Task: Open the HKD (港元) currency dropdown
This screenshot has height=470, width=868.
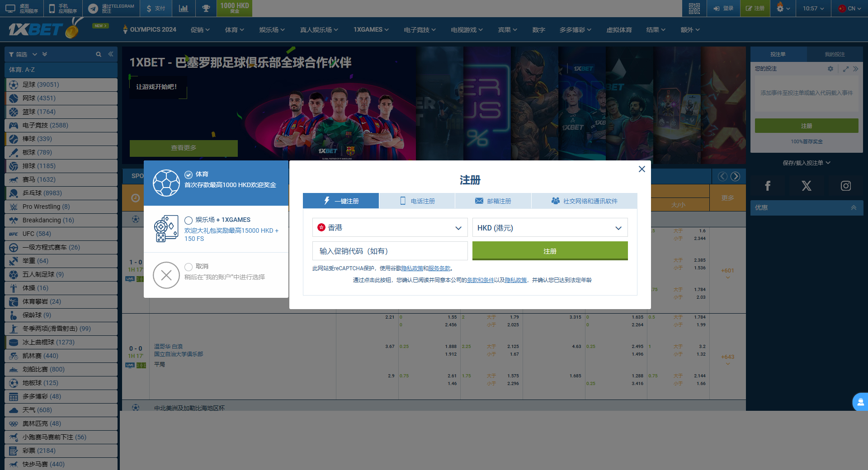Action: [550, 228]
